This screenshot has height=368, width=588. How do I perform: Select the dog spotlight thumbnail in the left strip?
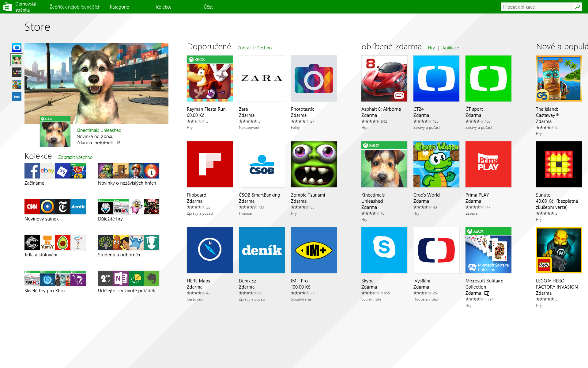pyautogui.click(x=17, y=60)
